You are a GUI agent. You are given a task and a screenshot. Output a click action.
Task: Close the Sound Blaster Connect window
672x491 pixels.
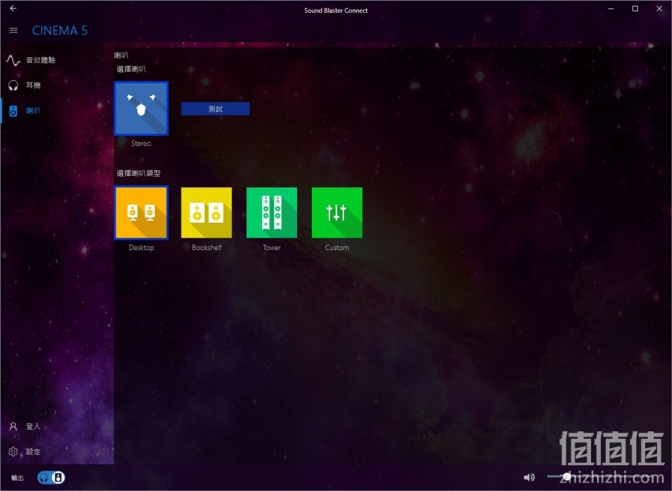pyautogui.click(x=659, y=9)
